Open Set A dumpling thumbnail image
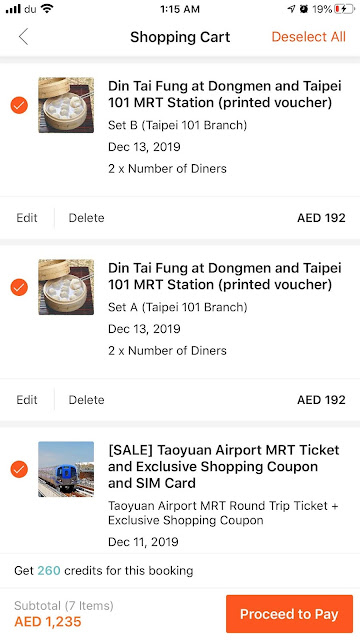Image resolution: width=360 pixels, height=640 pixels. tap(66, 287)
